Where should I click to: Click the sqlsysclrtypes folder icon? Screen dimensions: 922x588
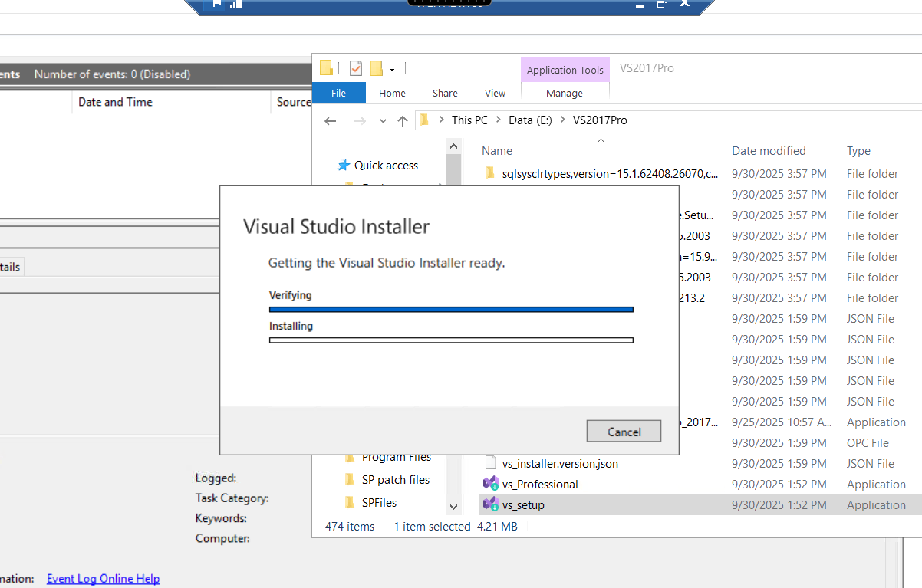point(491,173)
